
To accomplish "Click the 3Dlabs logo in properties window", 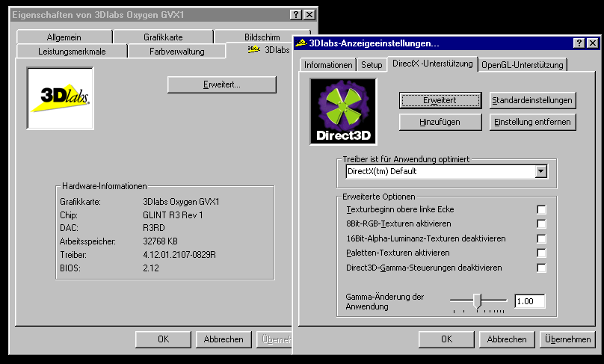I will click(60, 98).
